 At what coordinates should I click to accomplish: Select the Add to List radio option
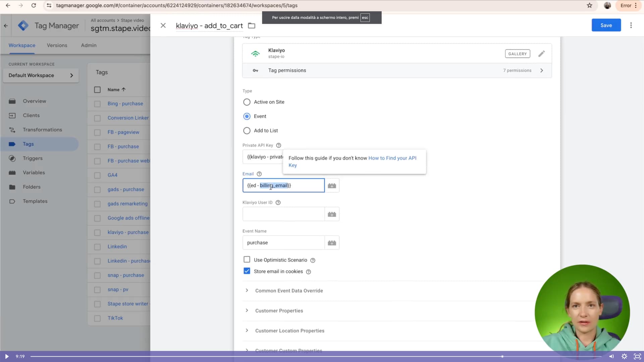tap(247, 131)
